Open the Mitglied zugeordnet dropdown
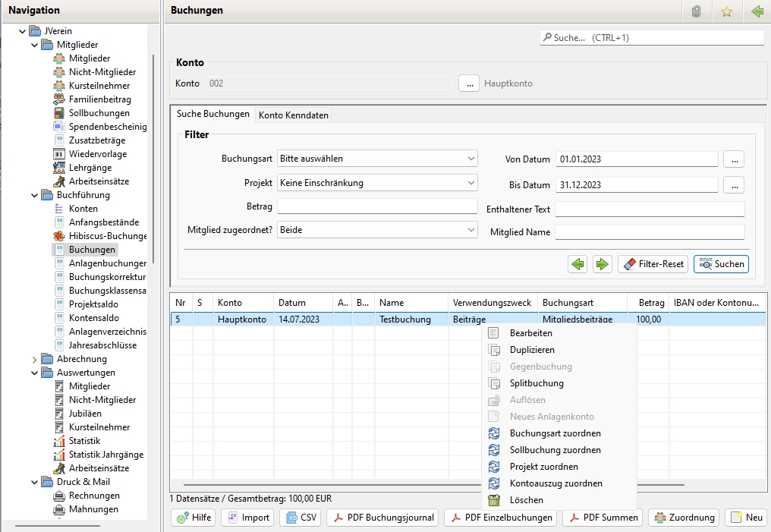The image size is (771, 532). [377, 229]
